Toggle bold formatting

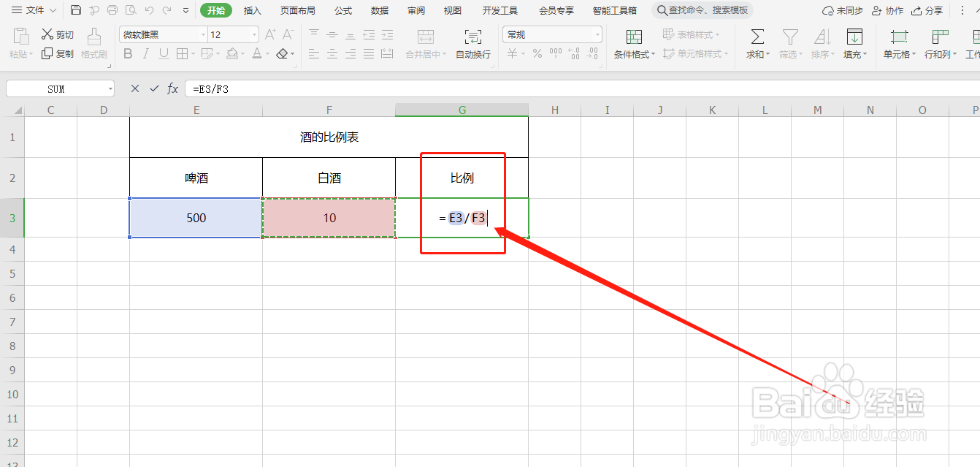(x=128, y=54)
